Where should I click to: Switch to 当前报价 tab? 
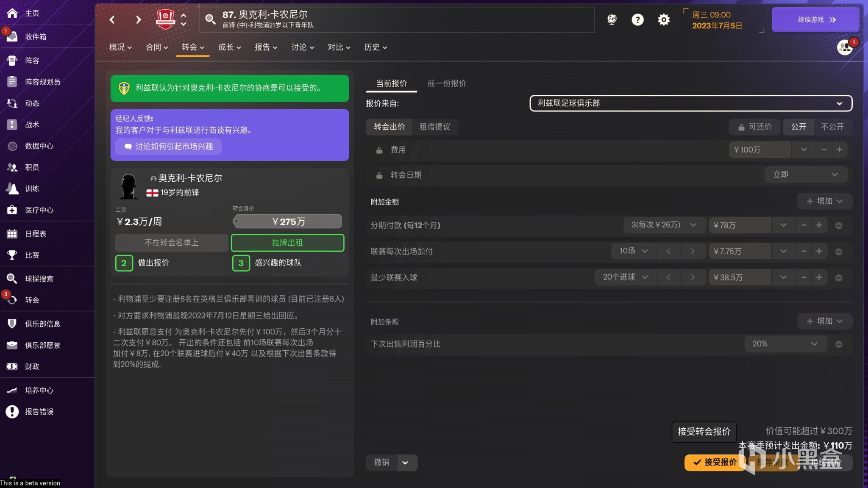click(x=392, y=83)
